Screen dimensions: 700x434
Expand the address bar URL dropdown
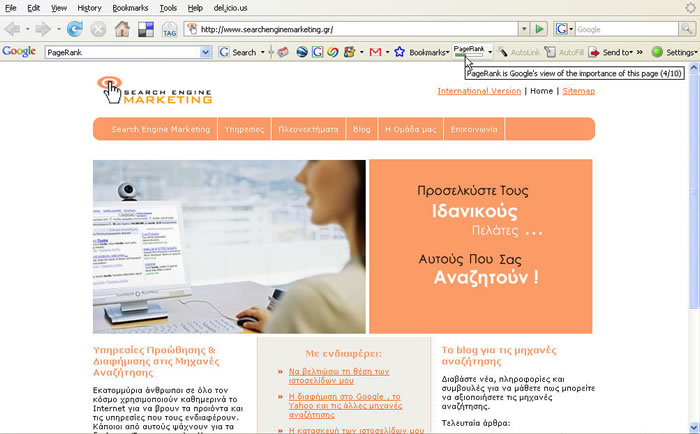[524, 29]
